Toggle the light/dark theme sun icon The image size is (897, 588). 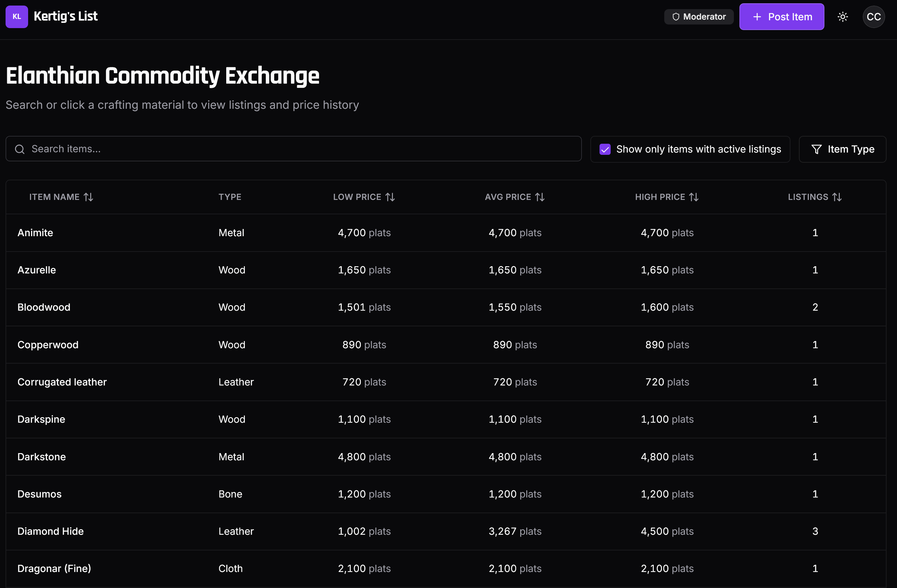click(842, 17)
